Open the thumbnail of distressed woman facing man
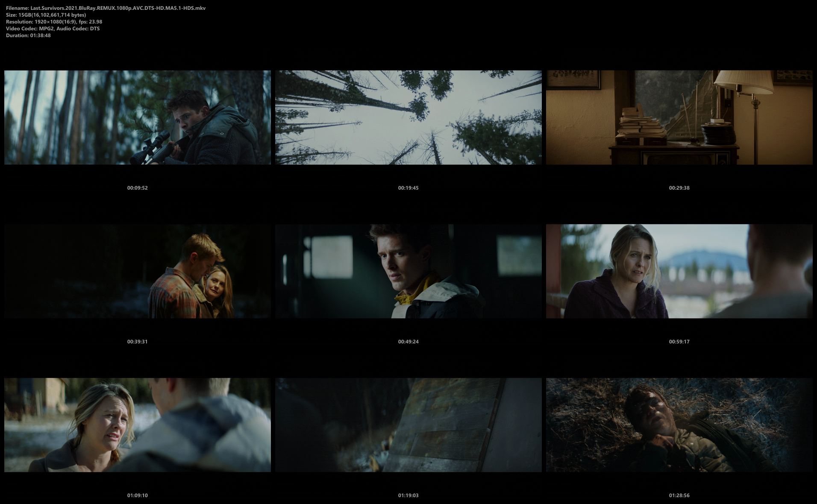 pos(137,425)
